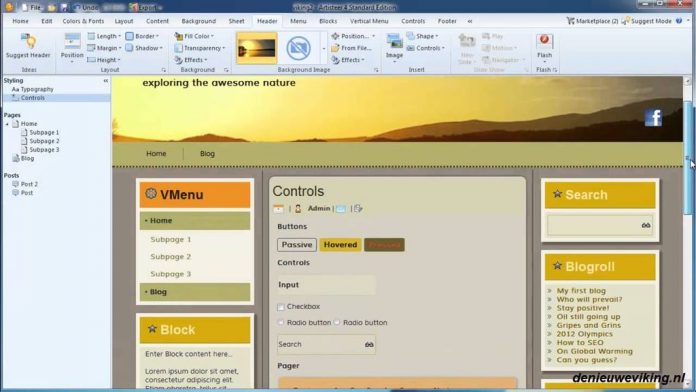Screen dimensions: 696x392
Task: Click the Input field in Controls preview
Action: point(326,285)
